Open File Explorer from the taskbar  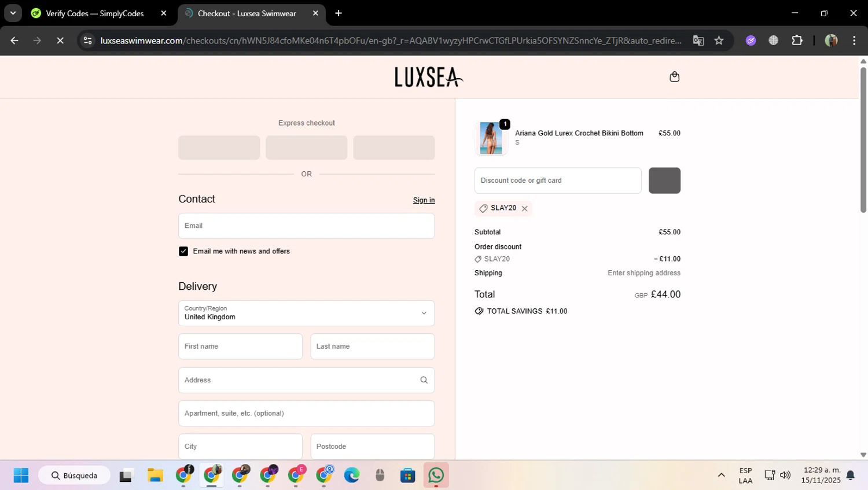click(x=155, y=476)
